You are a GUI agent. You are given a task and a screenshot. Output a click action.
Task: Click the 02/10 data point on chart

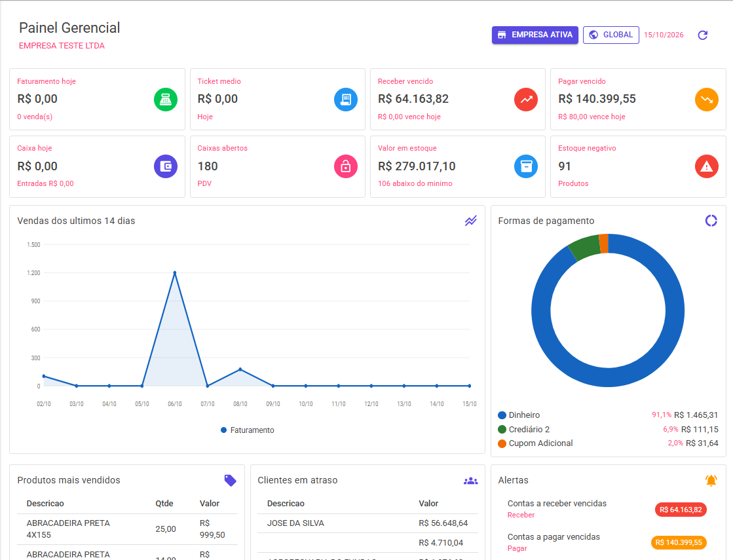click(x=44, y=377)
